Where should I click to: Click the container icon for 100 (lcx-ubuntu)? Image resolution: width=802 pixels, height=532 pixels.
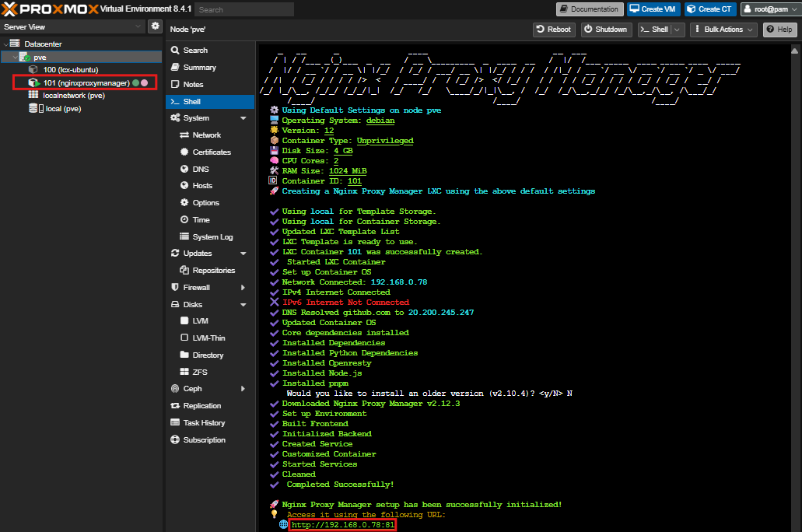(x=33, y=69)
